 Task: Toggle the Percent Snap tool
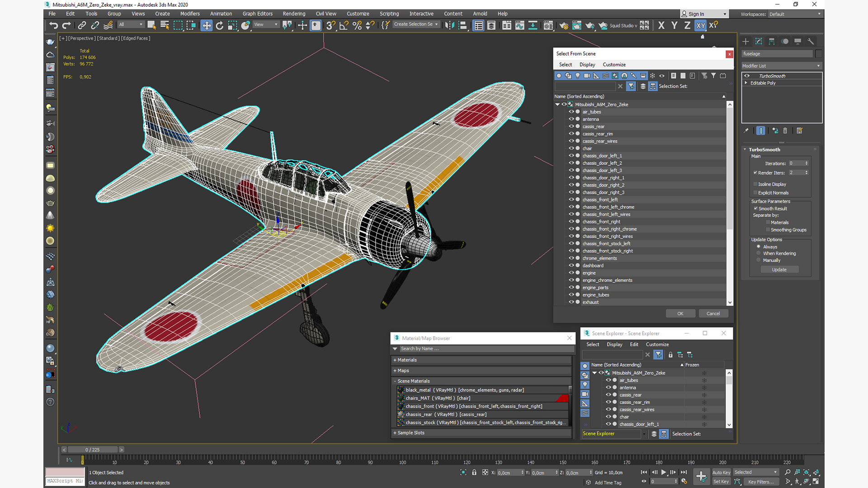coord(357,25)
